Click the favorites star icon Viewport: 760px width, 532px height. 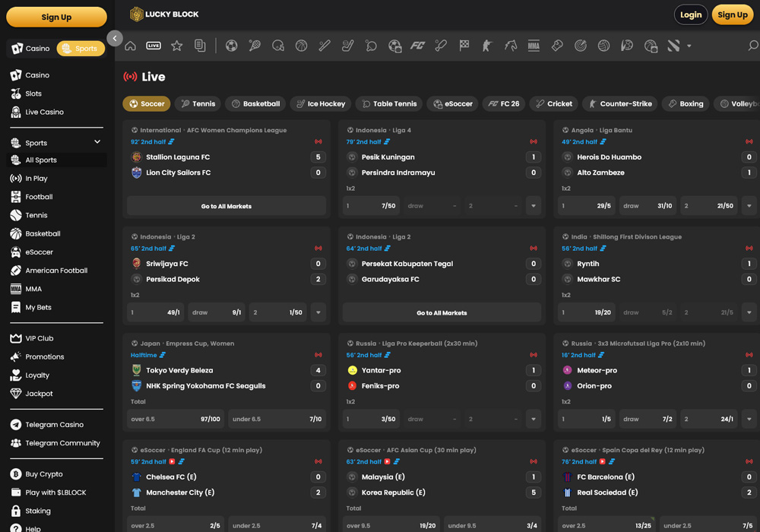[177, 46]
